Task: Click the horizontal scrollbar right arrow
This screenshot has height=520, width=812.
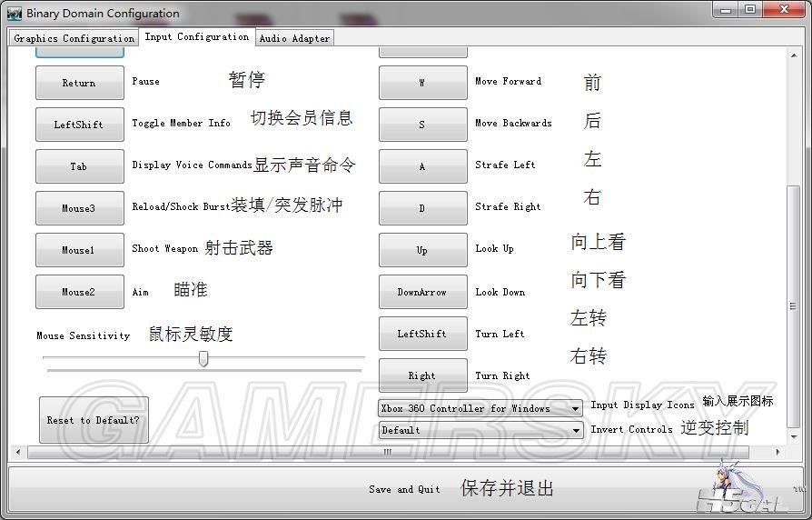Action: 777,452
